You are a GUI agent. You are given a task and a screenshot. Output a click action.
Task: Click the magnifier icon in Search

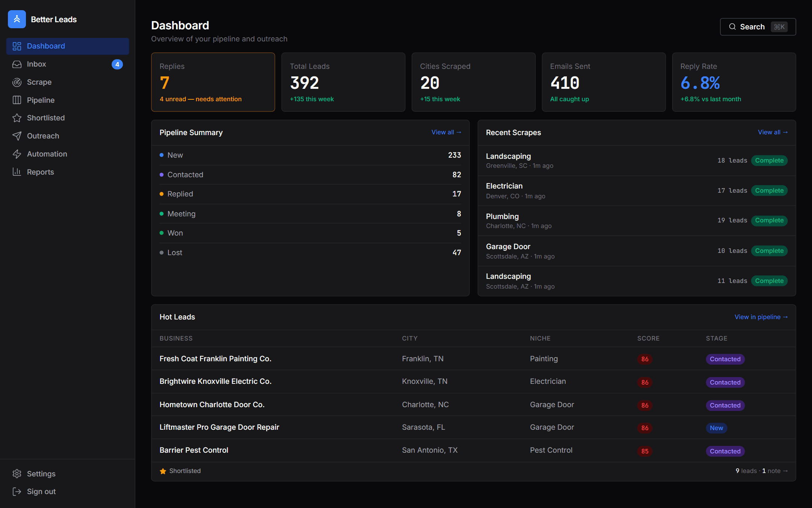click(732, 27)
